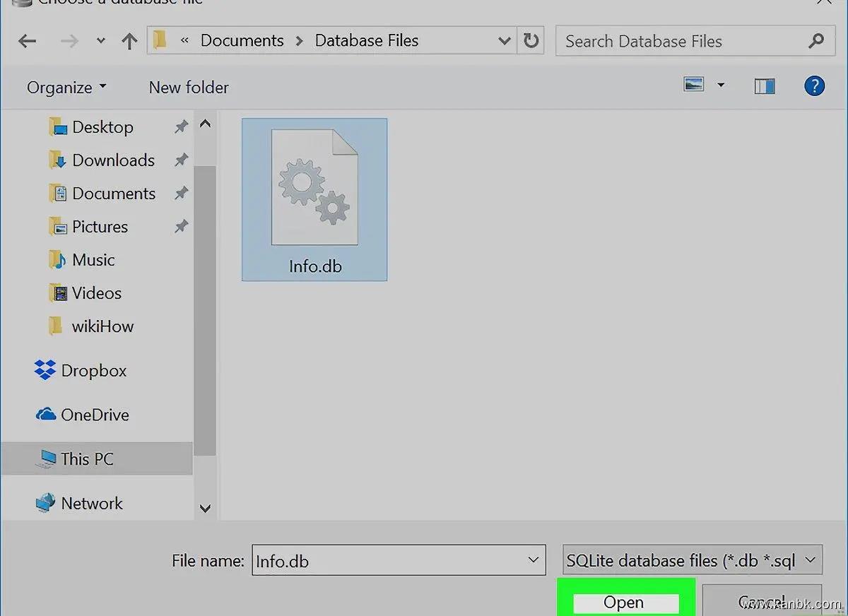Select Dropbox in the sidebar
Viewport: 848px width, 616px height.
pos(93,371)
